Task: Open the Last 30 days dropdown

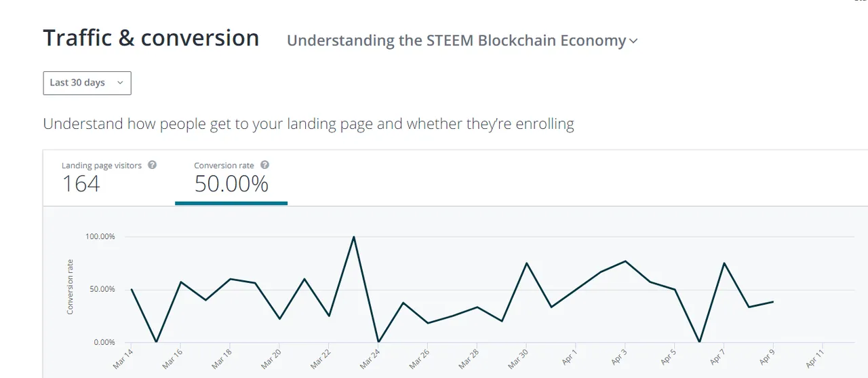Action: click(87, 83)
